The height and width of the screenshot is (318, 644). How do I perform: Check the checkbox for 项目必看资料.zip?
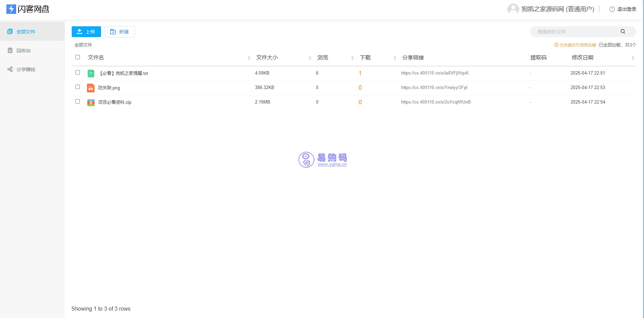click(77, 101)
